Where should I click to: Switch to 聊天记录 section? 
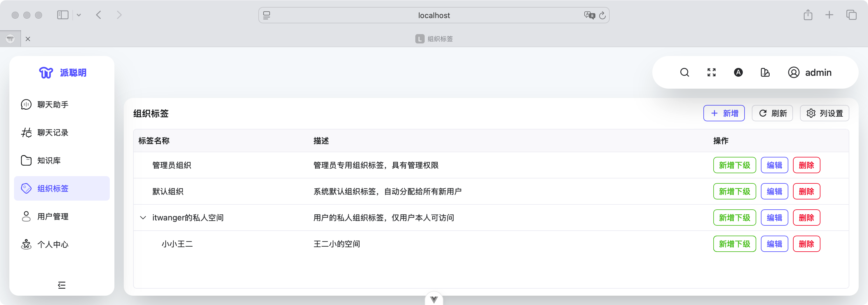pyautogui.click(x=53, y=132)
